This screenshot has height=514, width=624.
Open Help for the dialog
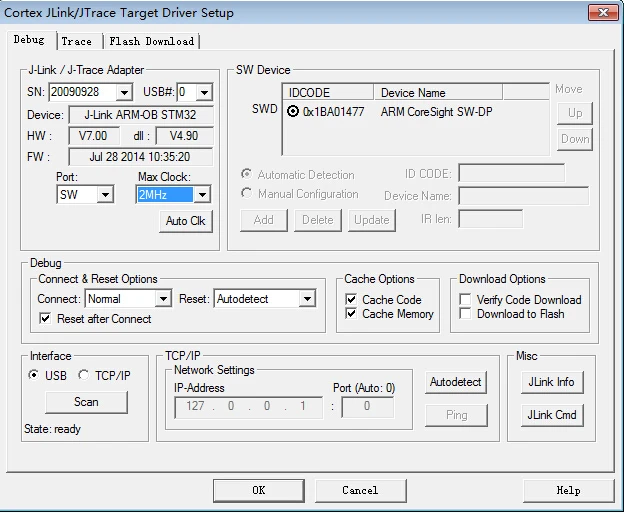click(x=569, y=490)
